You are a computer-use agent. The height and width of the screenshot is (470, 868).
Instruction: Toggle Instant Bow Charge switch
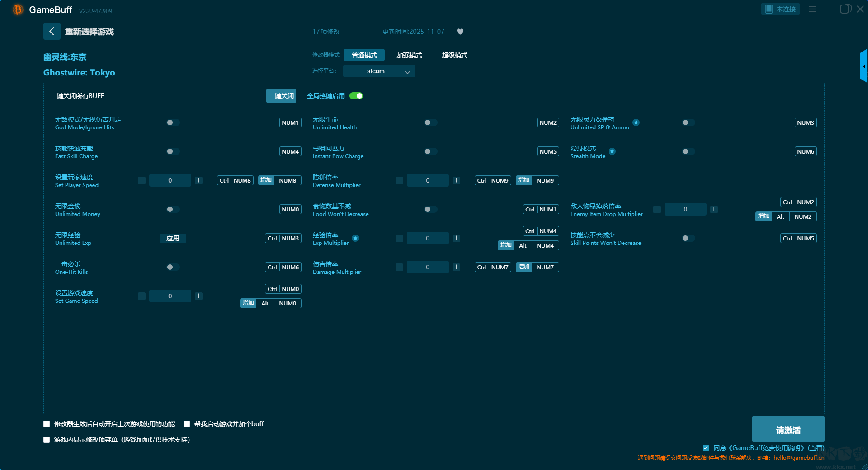[x=430, y=151]
